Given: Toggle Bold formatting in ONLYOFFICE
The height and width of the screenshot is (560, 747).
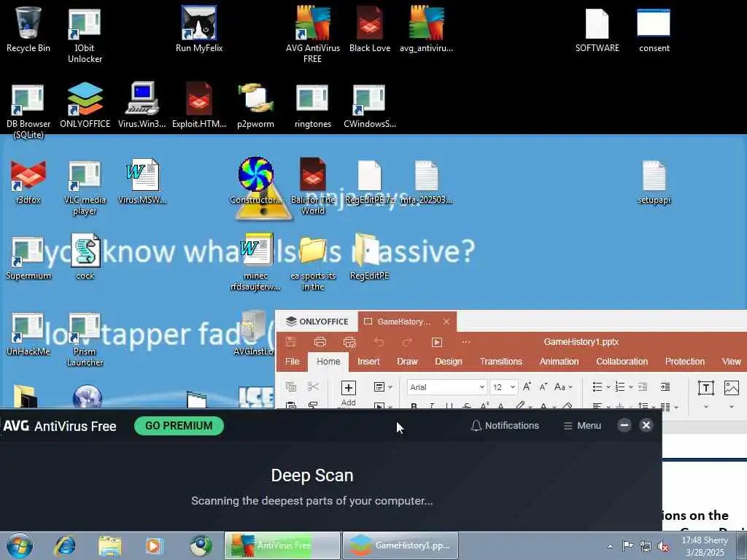Looking at the screenshot, I should click(x=414, y=406).
